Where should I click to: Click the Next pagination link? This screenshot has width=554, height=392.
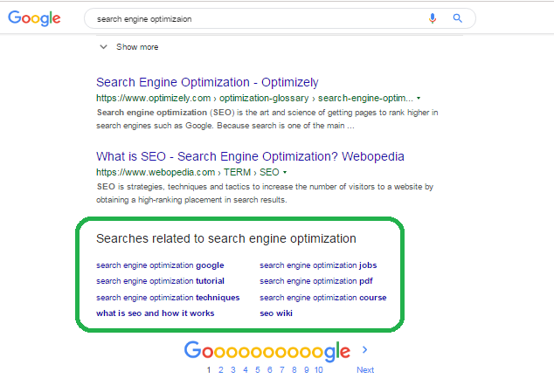pos(365,370)
